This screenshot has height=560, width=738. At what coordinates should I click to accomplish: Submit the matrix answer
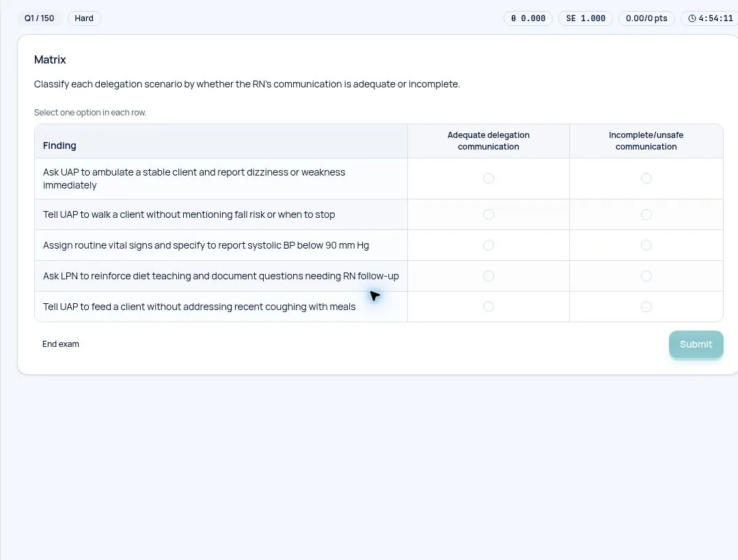[x=696, y=344]
